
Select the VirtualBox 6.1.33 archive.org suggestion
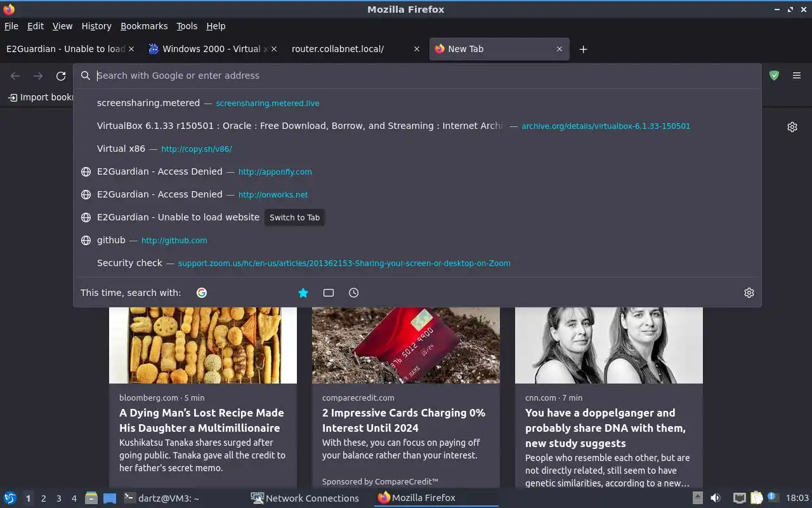pos(417,126)
